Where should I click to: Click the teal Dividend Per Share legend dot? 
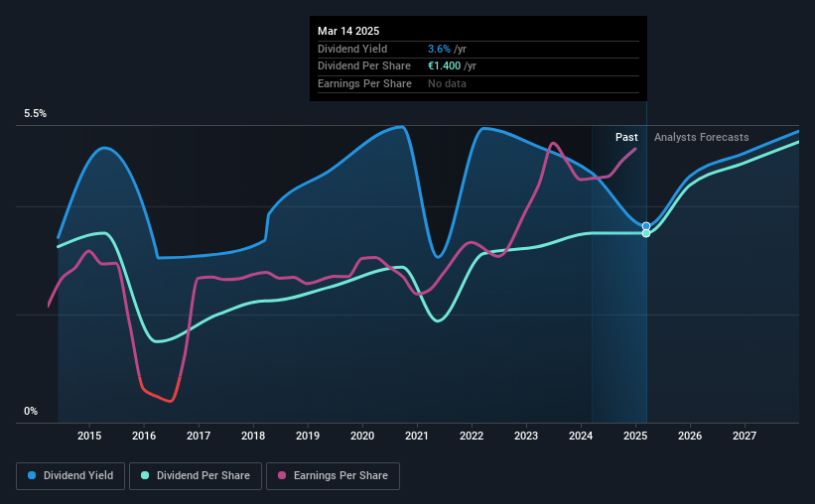(x=145, y=475)
